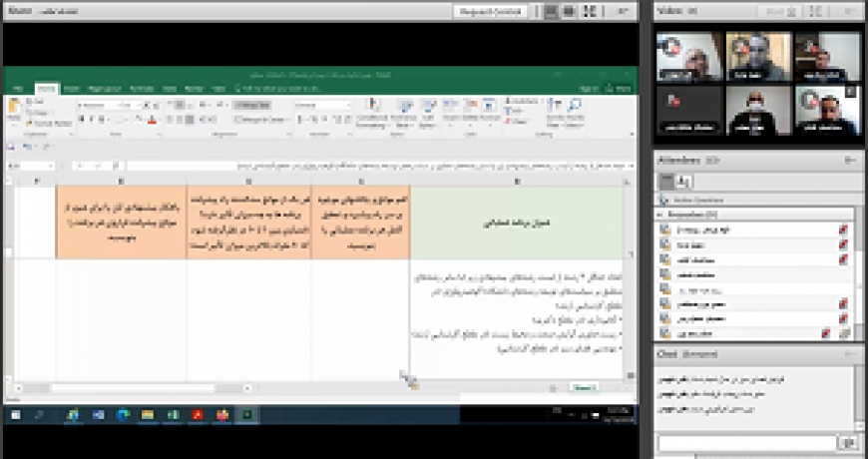
Task: Open the Paste tool in Excel ribbon
Action: (14, 110)
